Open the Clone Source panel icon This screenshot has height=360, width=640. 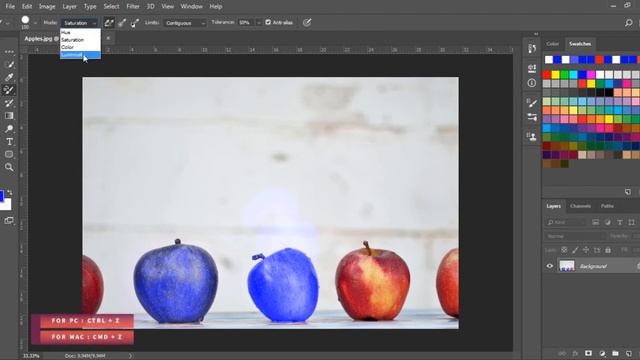pyautogui.click(x=532, y=136)
